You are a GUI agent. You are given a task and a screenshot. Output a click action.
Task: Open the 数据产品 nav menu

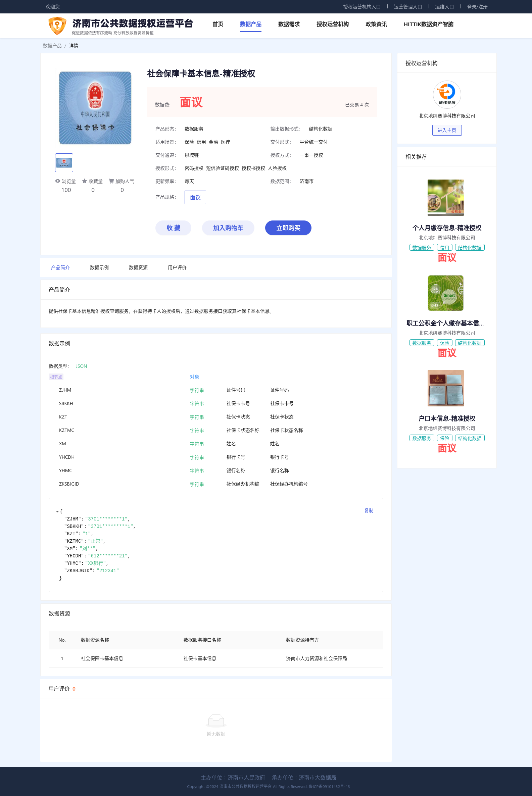tap(250, 24)
